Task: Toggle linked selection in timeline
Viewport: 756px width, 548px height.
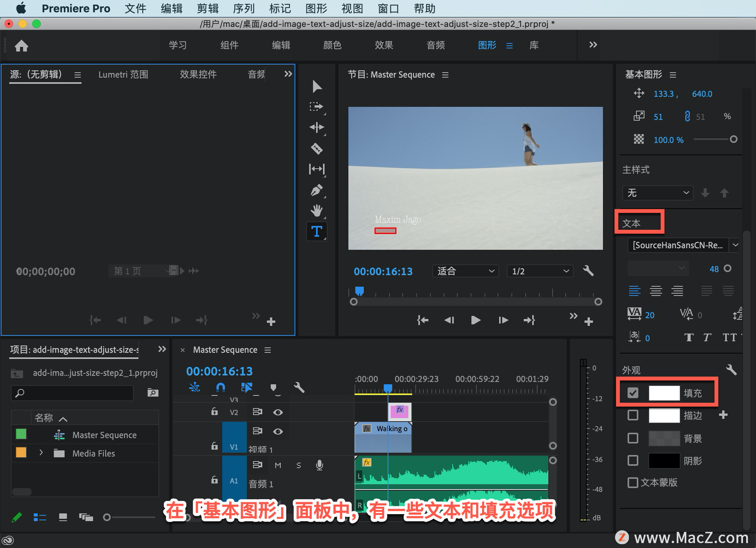Action: tap(246, 387)
